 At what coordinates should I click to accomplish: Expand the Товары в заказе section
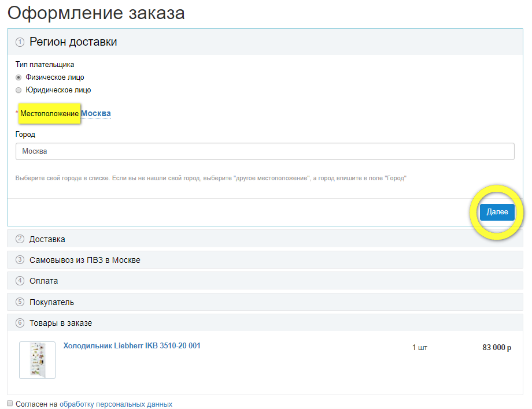click(x=265, y=322)
